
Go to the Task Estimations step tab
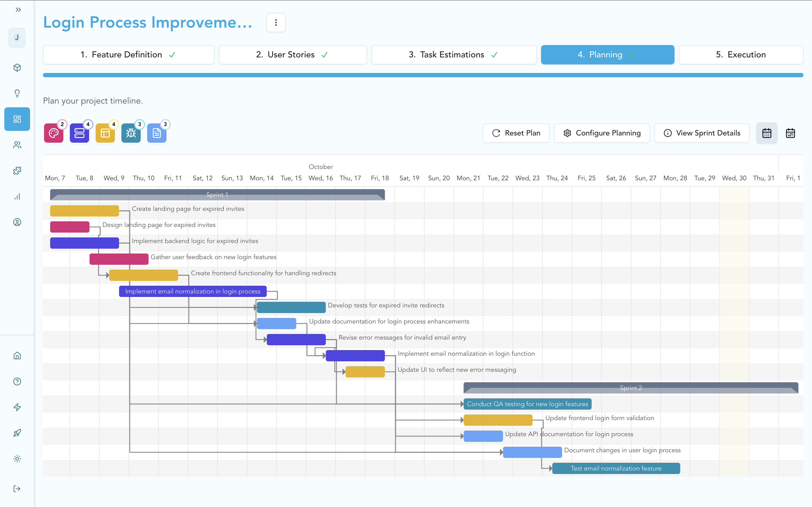pyautogui.click(x=453, y=55)
